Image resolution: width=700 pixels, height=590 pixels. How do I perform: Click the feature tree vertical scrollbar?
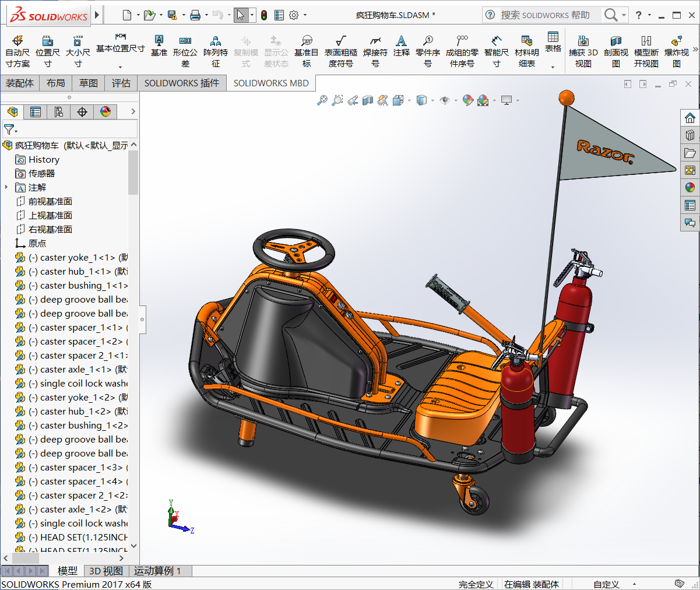click(133, 173)
